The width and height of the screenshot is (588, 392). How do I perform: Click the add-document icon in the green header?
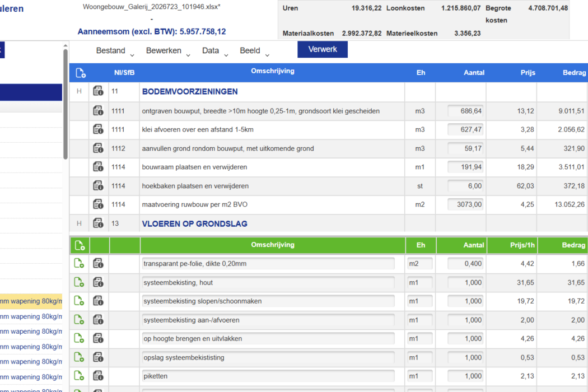(80, 245)
